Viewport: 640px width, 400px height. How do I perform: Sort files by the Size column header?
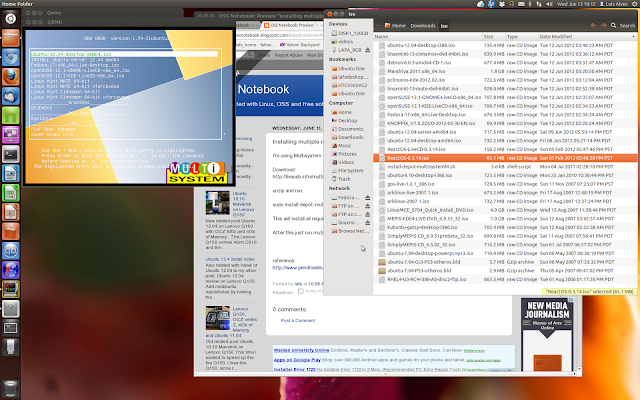494,36
